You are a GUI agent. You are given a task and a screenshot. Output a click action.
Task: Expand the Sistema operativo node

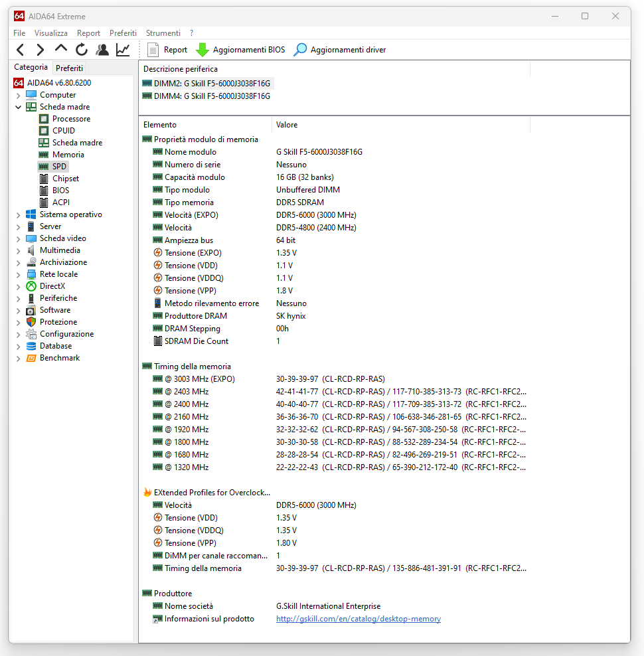[18, 215]
